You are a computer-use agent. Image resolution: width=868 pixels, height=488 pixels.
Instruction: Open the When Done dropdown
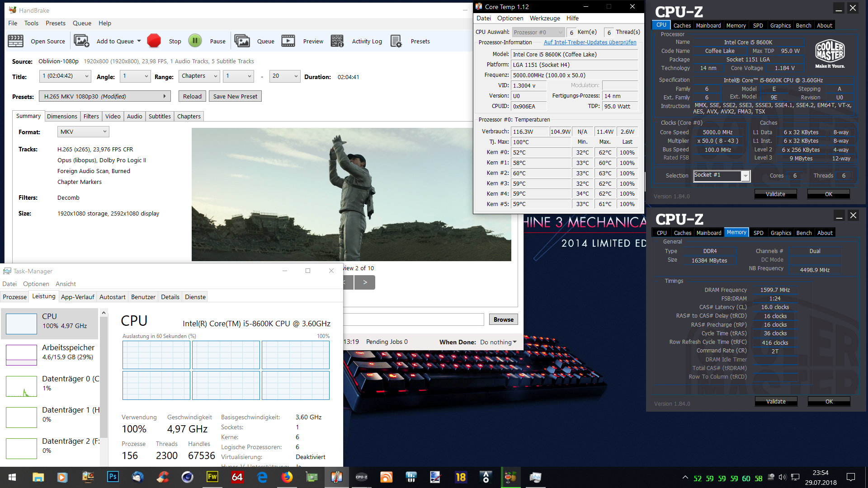[498, 342]
